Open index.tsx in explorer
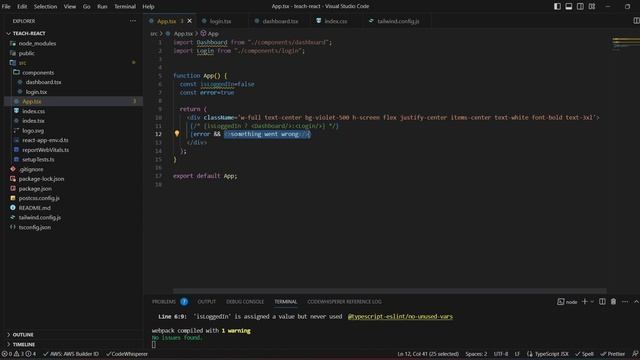 coord(33,121)
